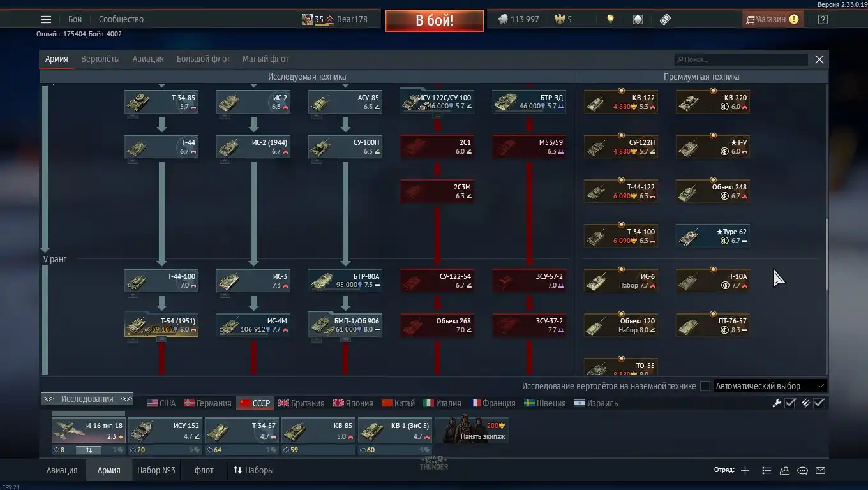Click the В бой! battle button
Image resolution: width=868 pixels, height=490 pixels.
tap(434, 20)
